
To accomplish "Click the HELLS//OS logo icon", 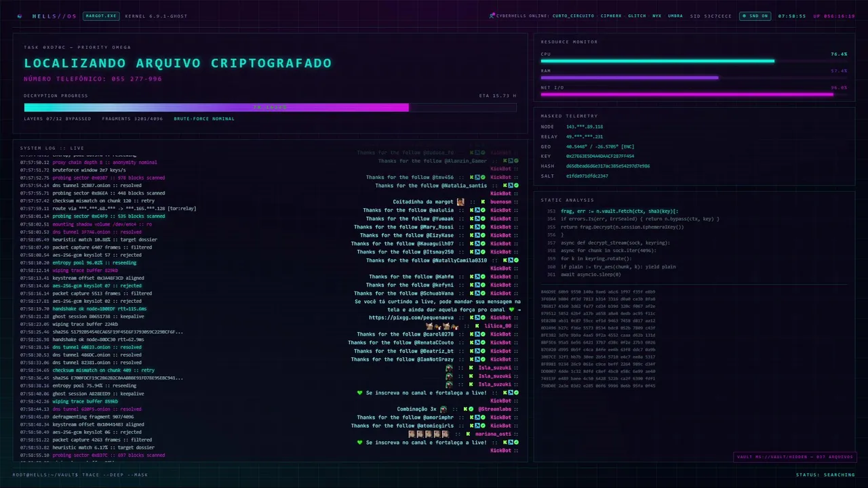I will pos(20,16).
